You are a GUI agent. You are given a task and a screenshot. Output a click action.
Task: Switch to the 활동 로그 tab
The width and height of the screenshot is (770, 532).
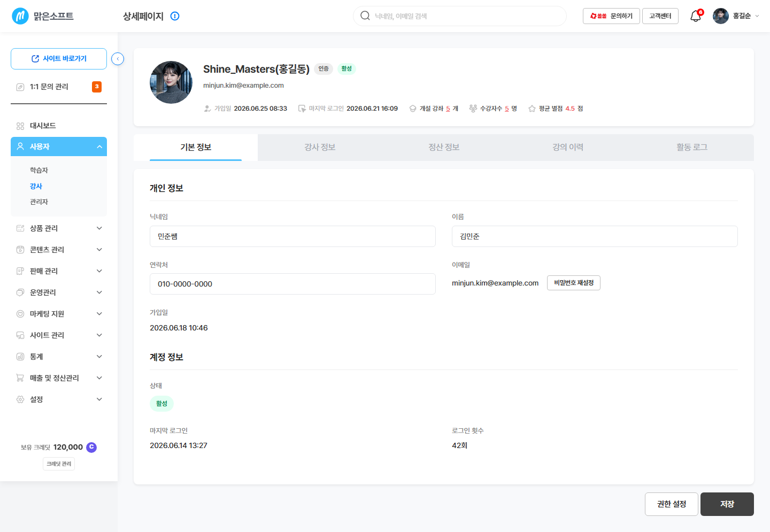click(692, 147)
